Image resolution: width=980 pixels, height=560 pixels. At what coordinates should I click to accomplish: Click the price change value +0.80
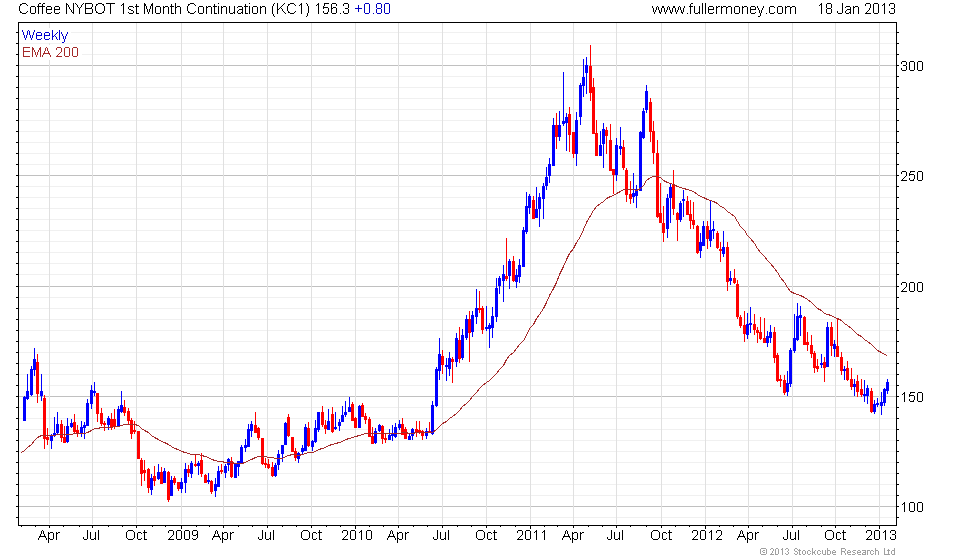(x=372, y=9)
